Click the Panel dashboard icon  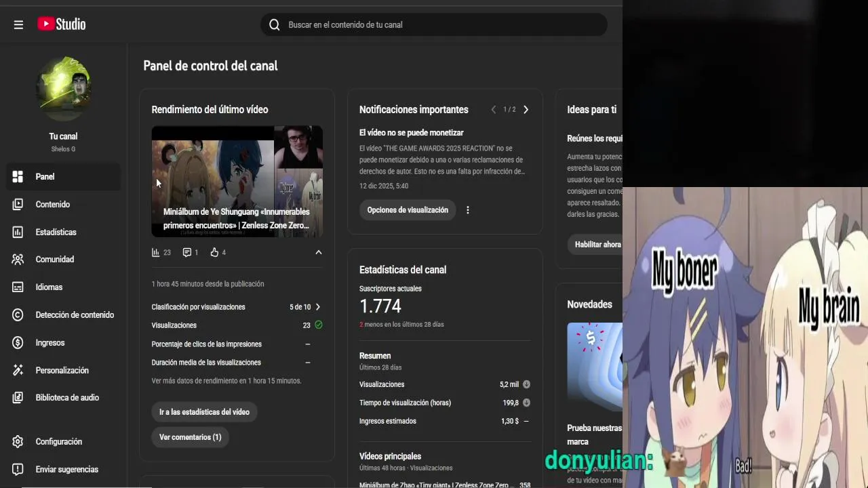tap(18, 176)
